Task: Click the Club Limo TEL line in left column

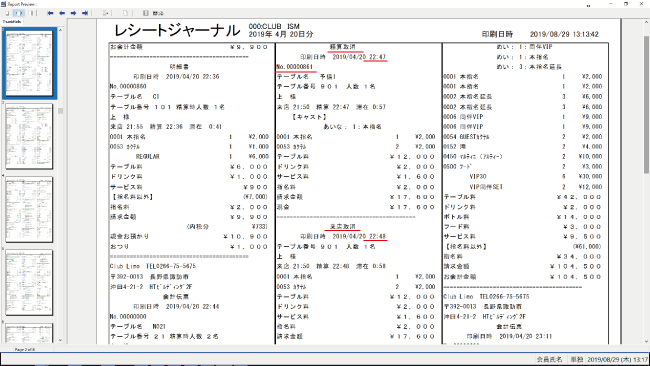Action: [x=153, y=266]
